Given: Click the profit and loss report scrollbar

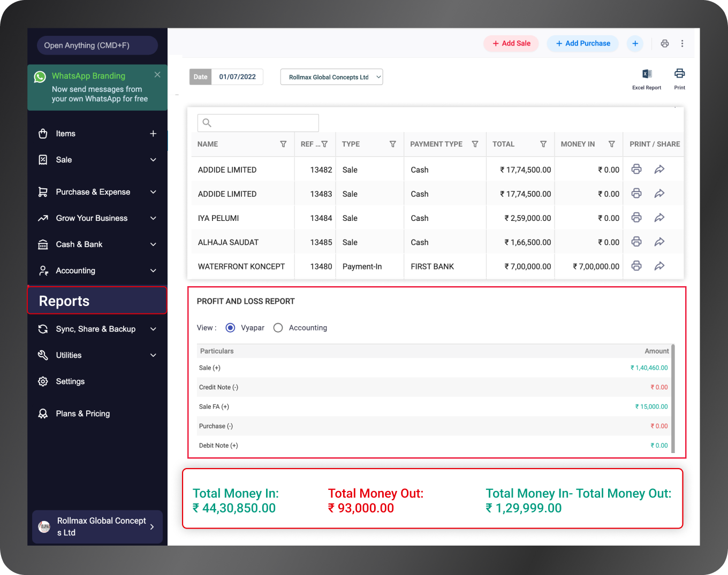Looking at the screenshot, I should [673, 398].
